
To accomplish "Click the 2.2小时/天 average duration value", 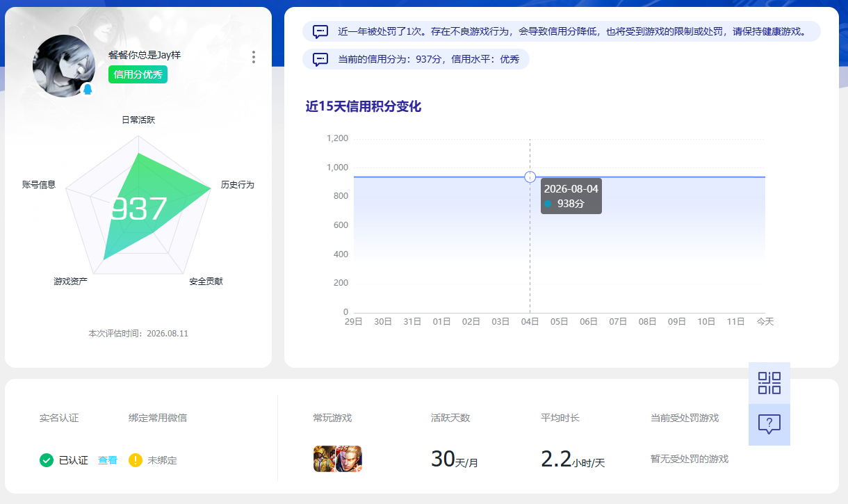I will (573, 459).
